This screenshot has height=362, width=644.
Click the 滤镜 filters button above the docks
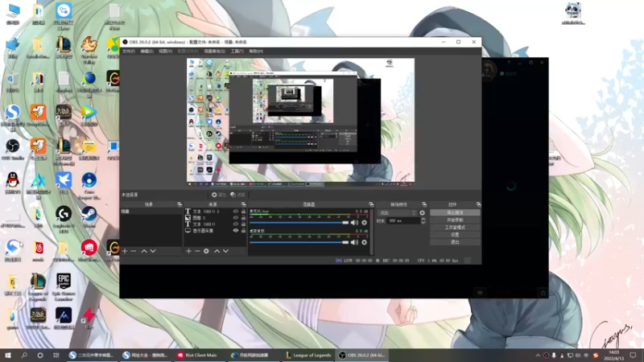[x=237, y=195]
